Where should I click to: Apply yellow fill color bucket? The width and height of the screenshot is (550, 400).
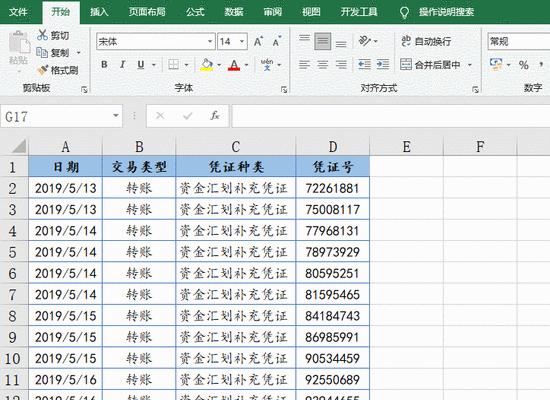(207, 65)
